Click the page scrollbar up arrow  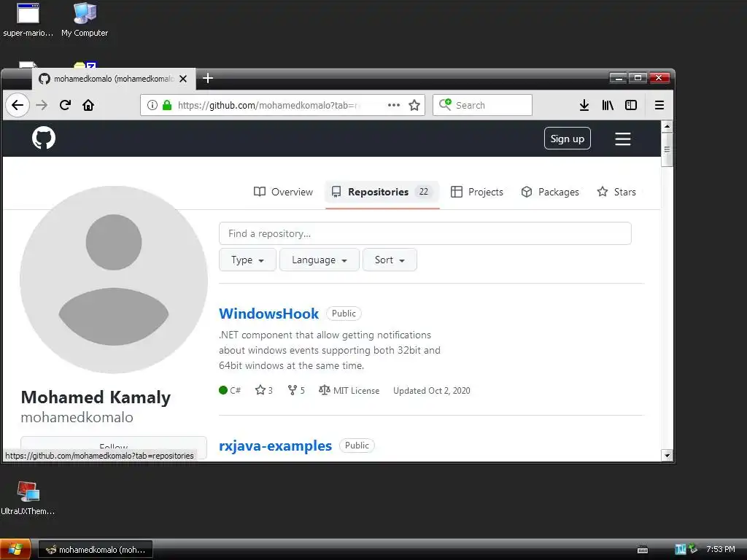[x=667, y=127]
